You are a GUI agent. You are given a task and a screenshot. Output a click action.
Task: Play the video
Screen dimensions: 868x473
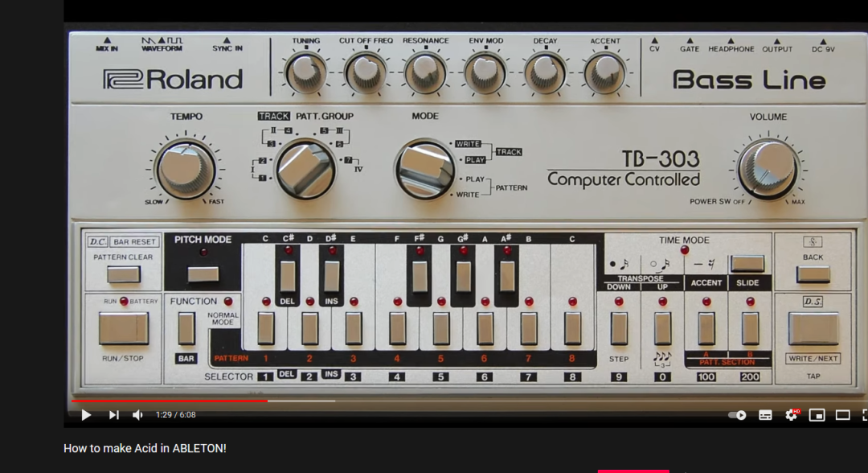(x=86, y=415)
